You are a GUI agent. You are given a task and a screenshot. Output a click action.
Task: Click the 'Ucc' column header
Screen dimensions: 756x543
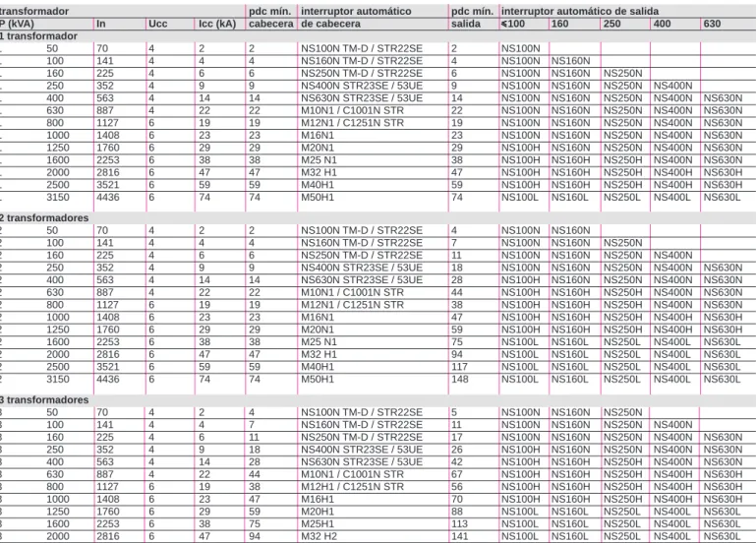pyautogui.click(x=158, y=24)
